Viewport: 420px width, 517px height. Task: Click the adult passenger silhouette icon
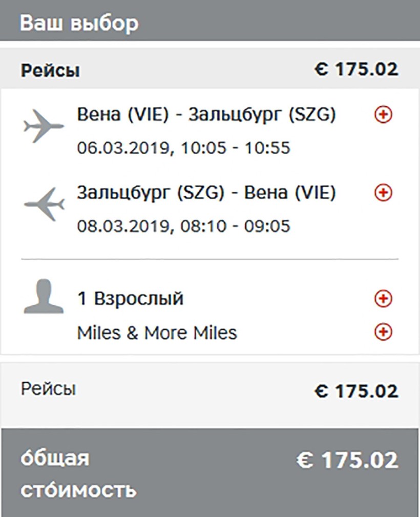(x=44, y=297)
